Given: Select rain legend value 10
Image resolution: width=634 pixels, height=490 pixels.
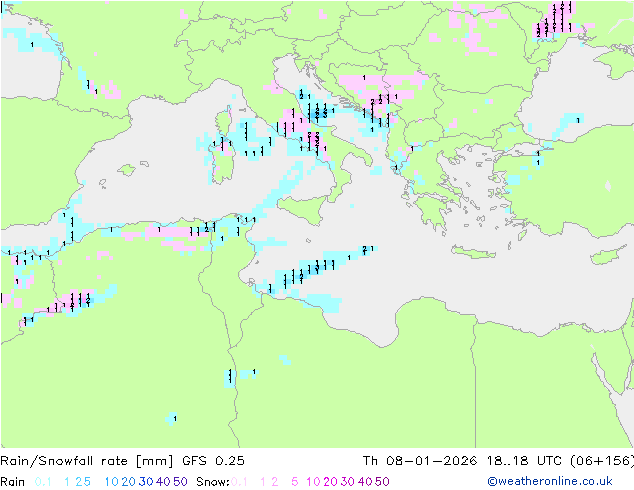Looking at the screenshot, I should coord(111,482).
